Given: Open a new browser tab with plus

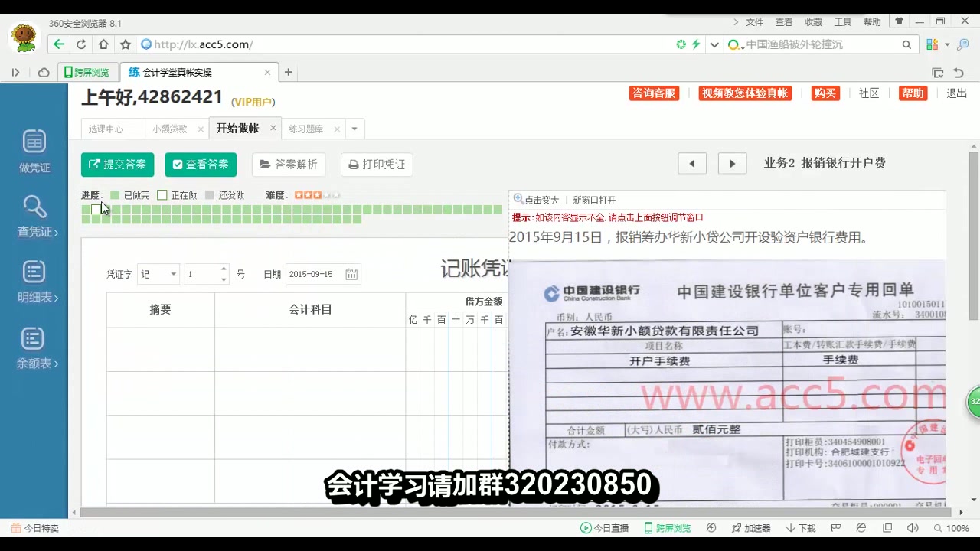Looking at the screenshot, I should click(289, 73).
